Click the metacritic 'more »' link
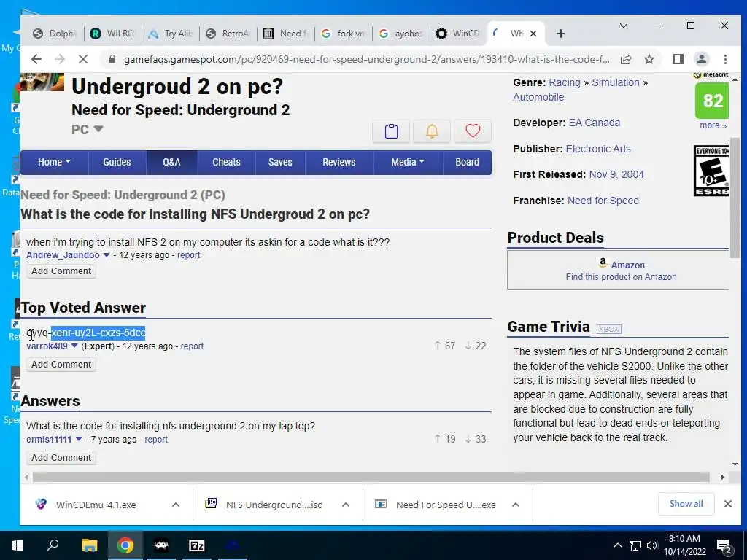This screenshot has height=560, width=747. click(713, 125)
